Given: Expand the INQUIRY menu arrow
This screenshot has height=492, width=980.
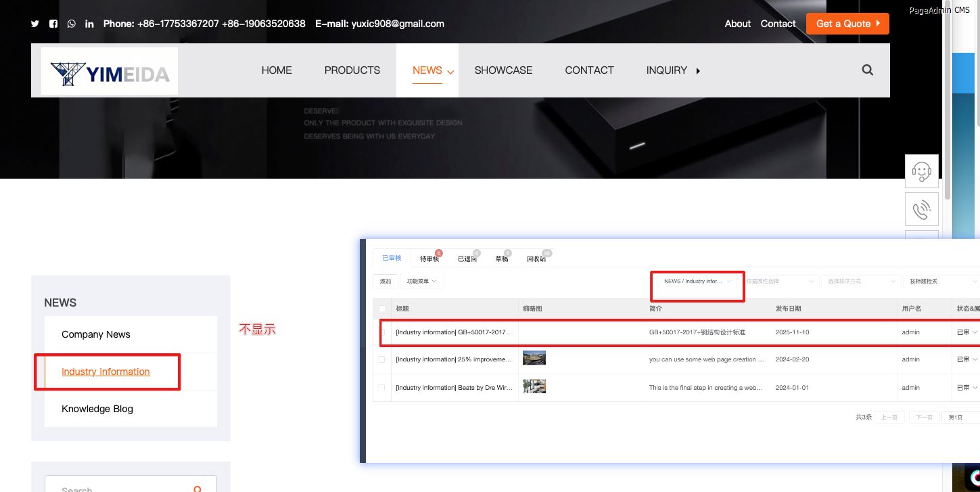Looking at the screenshot, I should click(698, 70).
